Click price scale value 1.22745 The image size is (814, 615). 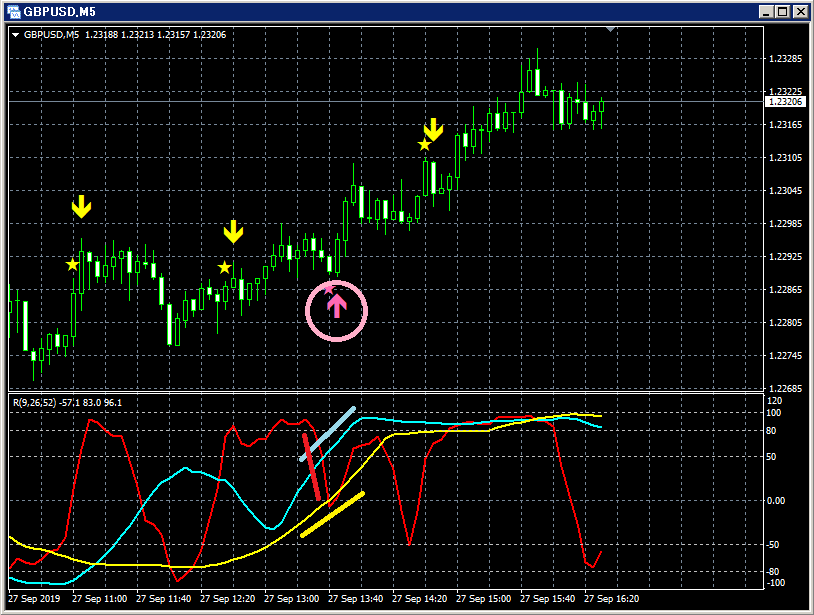coord(785,356)
